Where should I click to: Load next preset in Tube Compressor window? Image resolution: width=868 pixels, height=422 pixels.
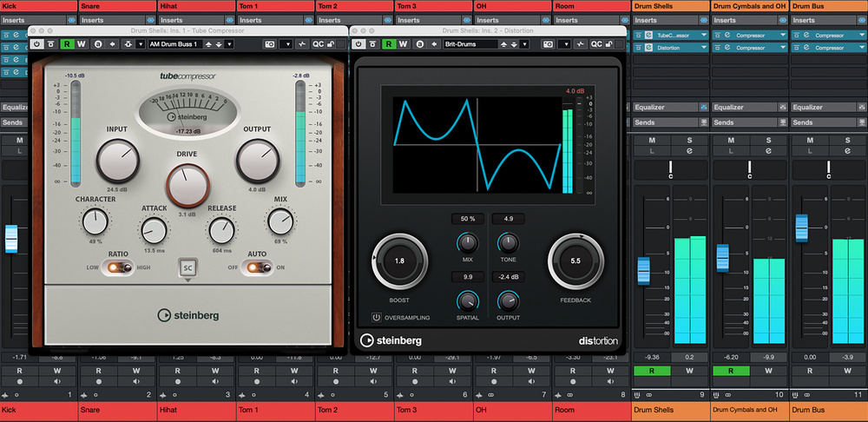coord(219,43)
